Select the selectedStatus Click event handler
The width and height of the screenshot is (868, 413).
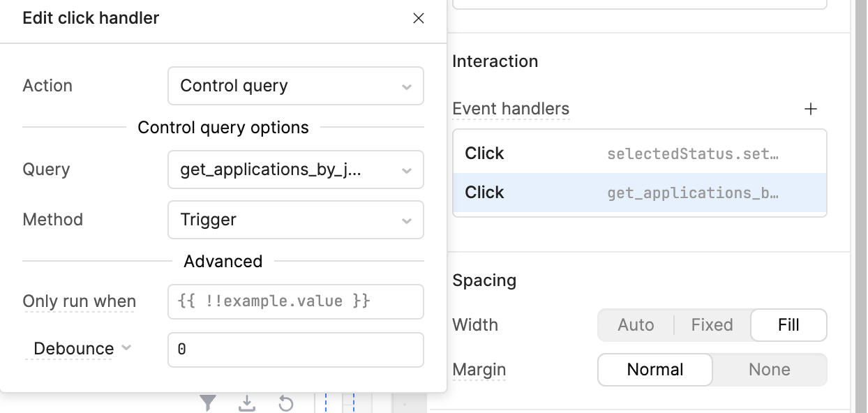pos(639,153)
